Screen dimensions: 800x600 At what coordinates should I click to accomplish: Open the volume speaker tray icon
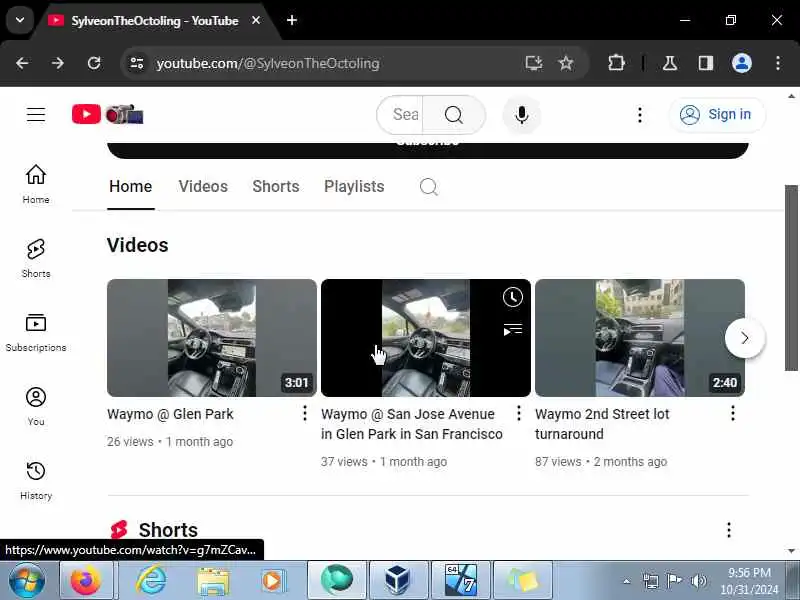pos(698,581)
